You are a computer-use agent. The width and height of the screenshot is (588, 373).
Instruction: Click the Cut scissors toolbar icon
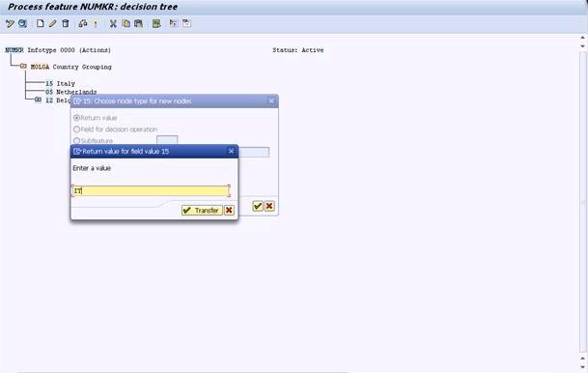[x=113, y=23]
